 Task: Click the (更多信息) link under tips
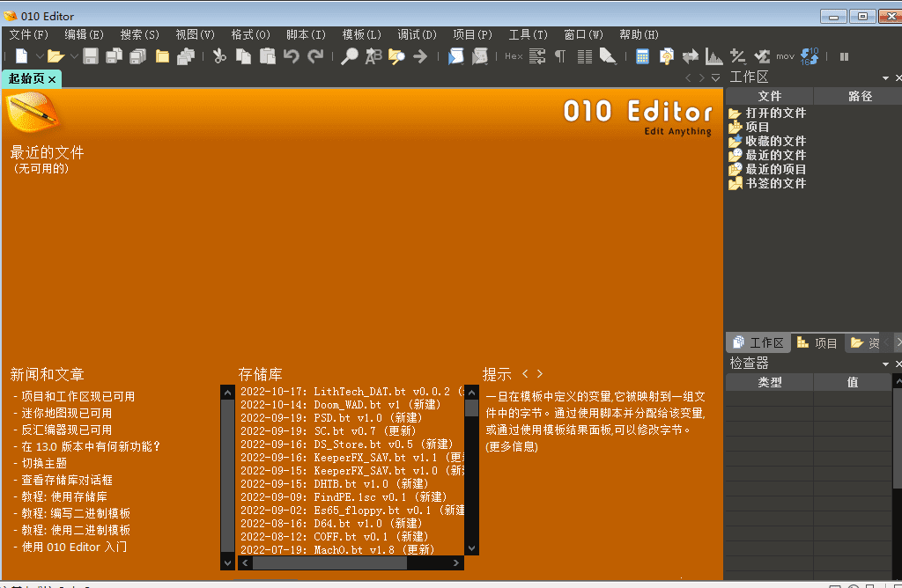point(512,446)
